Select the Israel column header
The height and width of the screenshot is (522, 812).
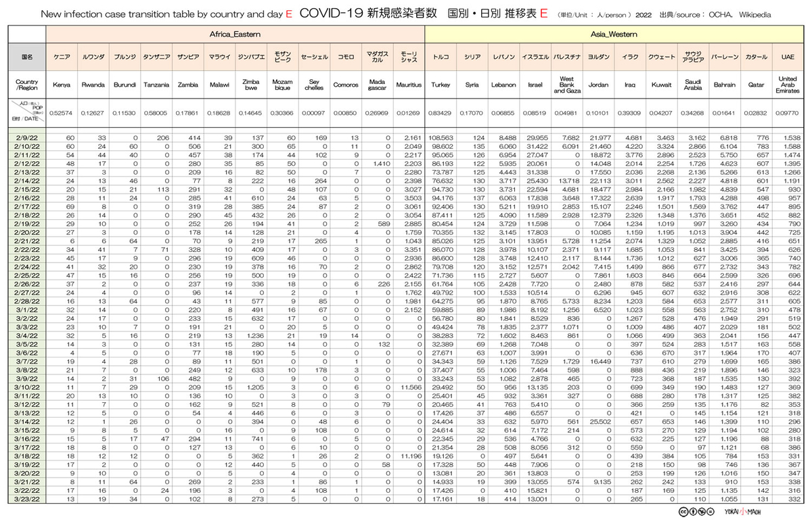[x=535, y=86]
